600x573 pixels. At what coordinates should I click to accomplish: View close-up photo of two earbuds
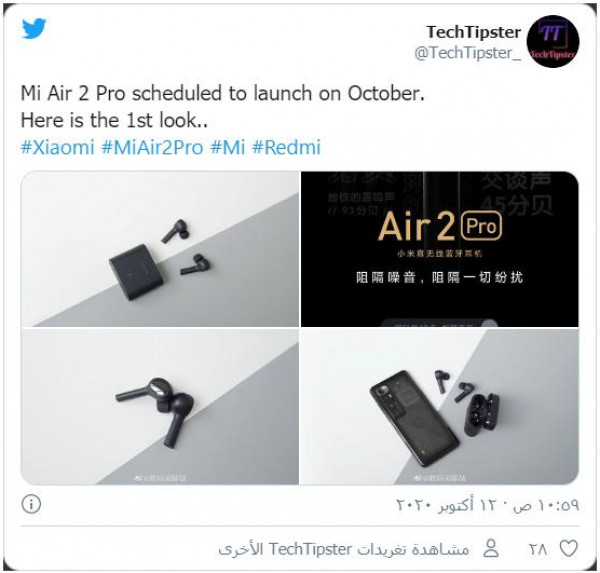[160, 406]
